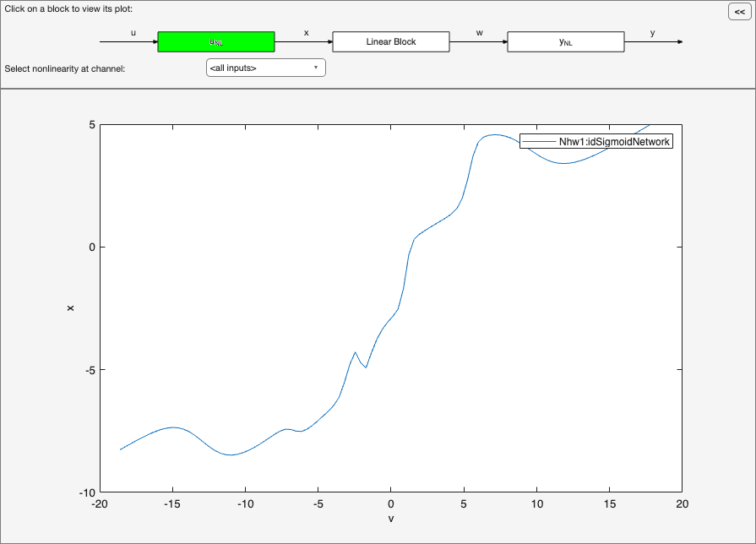This screenshot has width=756, height=544.
Task: Click the x axis label
Action: (70, 308)
